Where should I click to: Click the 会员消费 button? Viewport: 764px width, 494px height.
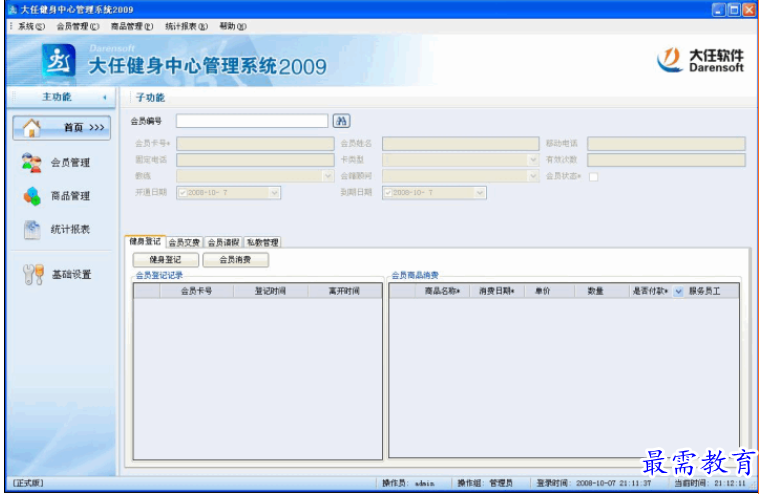click(235, 260)
